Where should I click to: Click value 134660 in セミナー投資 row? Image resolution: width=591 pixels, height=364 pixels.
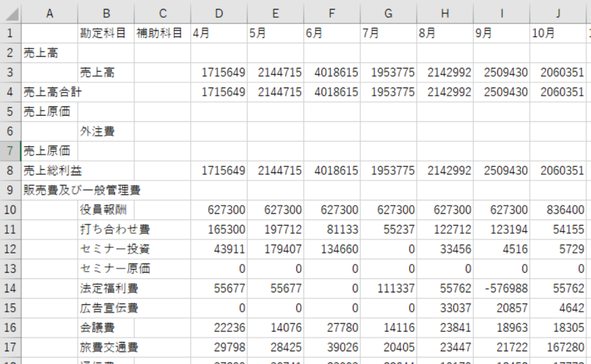point(332,249)
